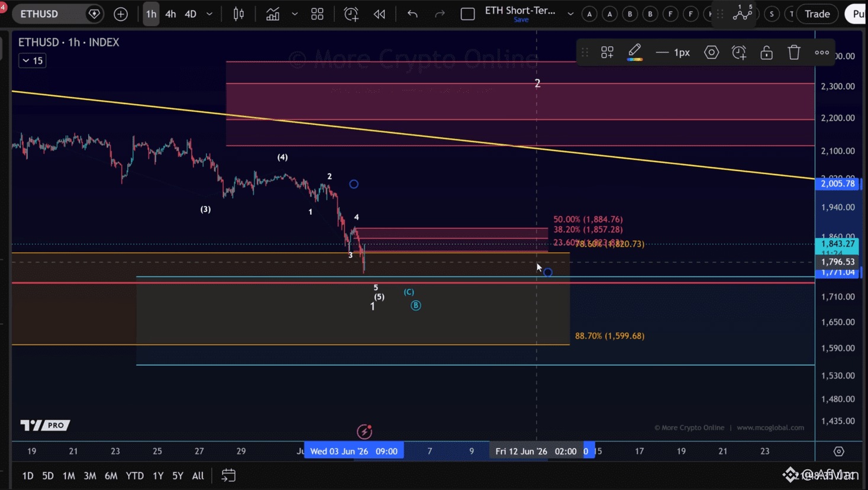The image size is (868, 490).
Task: Select the 1D date range
Action: pyautogui.click(x=28, y=475)
